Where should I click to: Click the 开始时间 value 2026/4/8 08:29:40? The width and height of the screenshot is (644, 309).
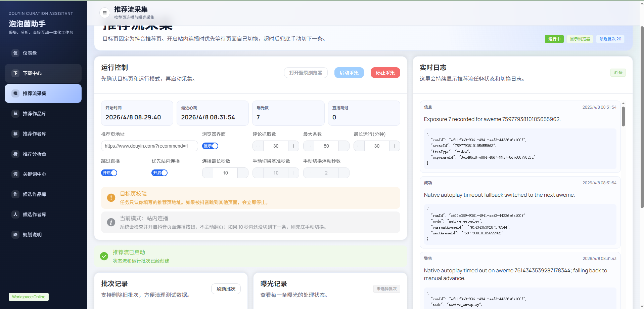[x=133, y=117]
